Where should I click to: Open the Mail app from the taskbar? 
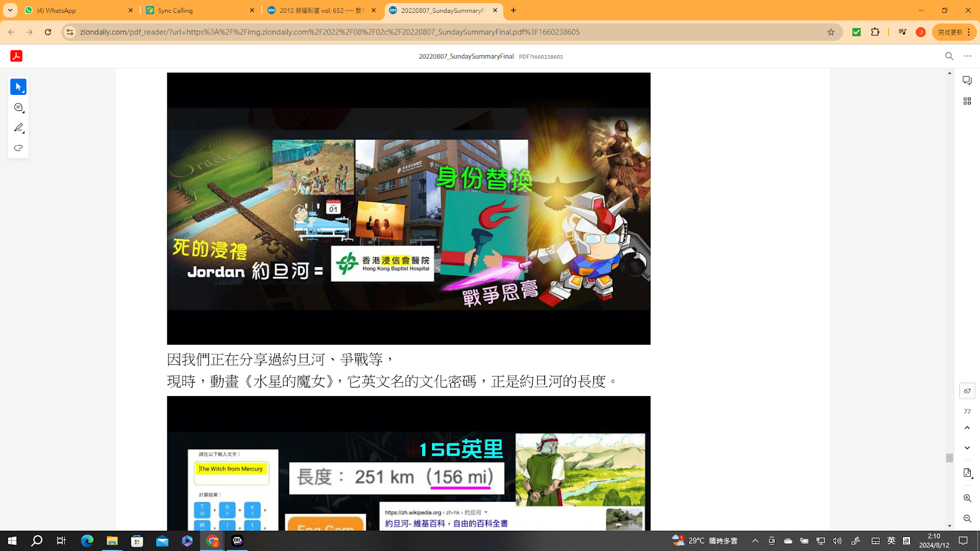coord(162,541)
